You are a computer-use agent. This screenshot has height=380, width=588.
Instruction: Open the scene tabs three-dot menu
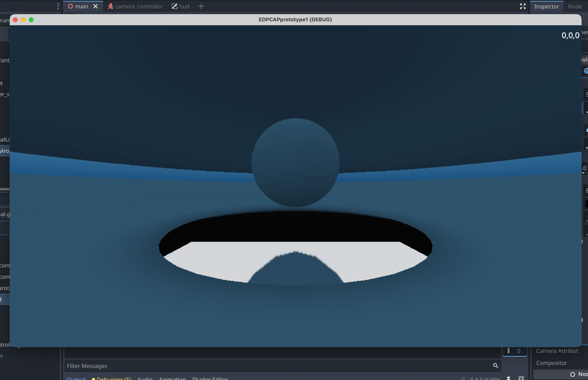coord(58,6)
